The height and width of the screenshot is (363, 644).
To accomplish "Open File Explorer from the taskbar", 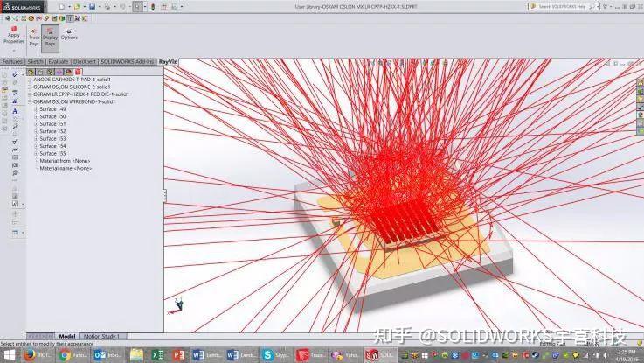I will click(x=136, y=355).
